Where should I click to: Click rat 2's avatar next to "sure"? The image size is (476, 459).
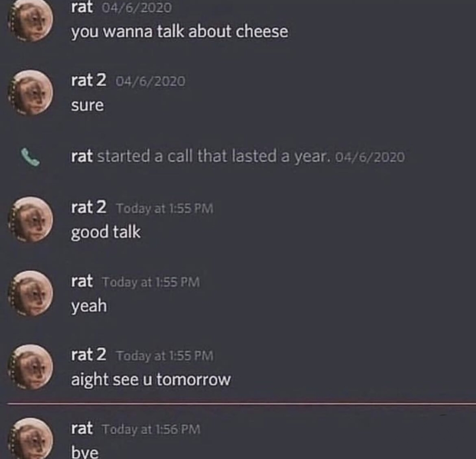pos(31,93)
